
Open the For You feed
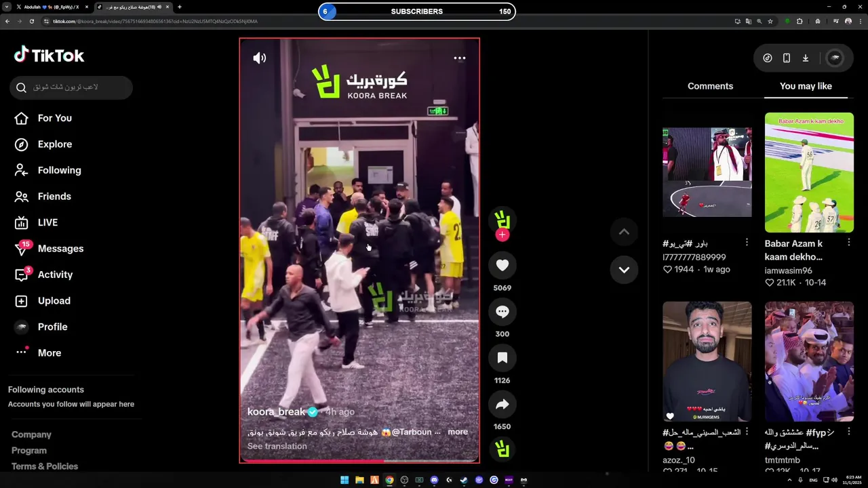(43, 118)
